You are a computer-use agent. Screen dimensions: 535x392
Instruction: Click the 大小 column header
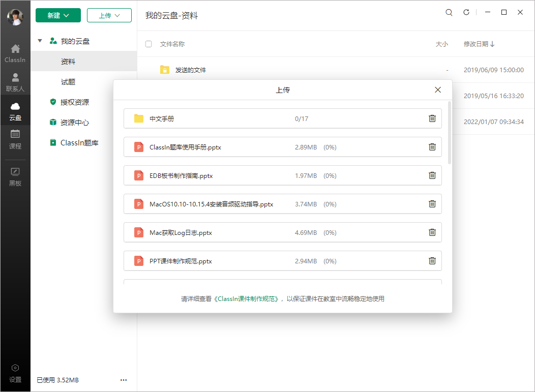point(442,44)
